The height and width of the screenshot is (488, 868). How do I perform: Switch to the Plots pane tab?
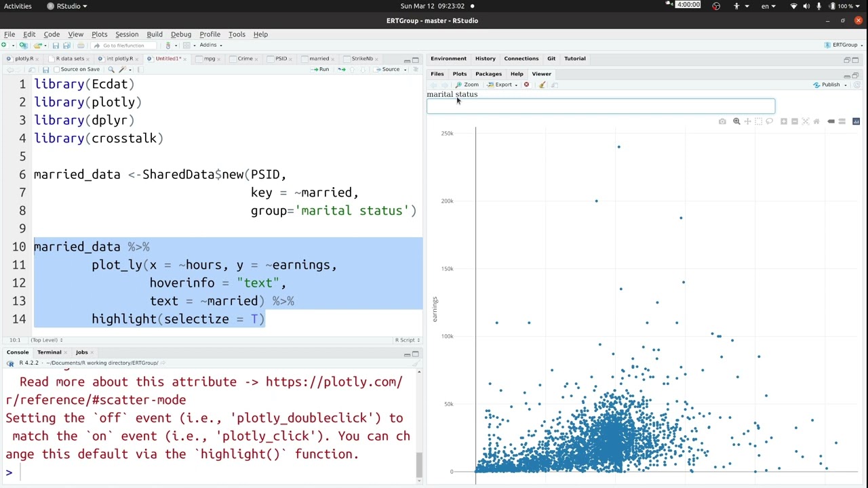coord(460,74)
